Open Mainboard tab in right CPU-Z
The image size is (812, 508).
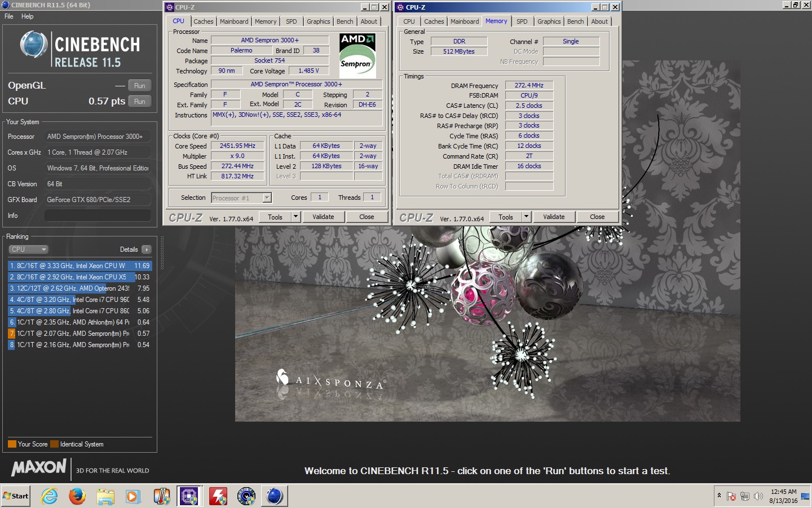[465, 21]
